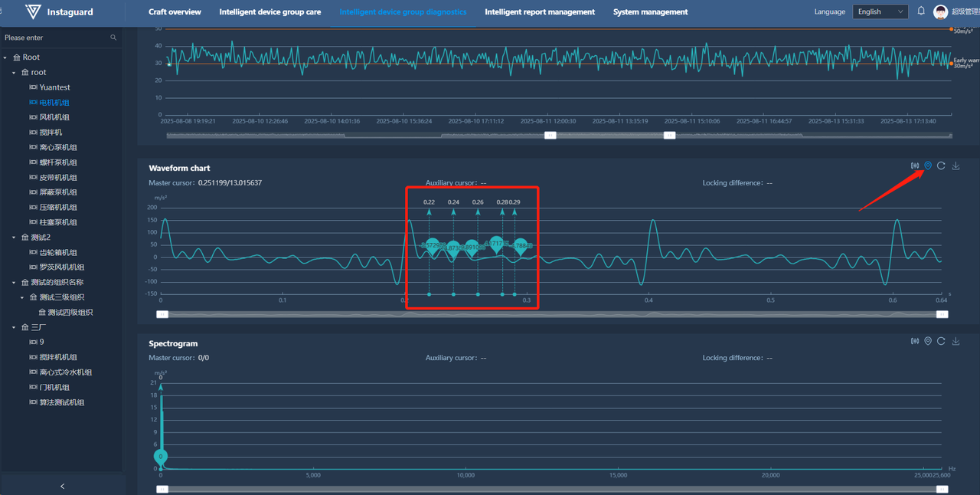Enable the Spectrogram marker pin tool

[928, 341]
